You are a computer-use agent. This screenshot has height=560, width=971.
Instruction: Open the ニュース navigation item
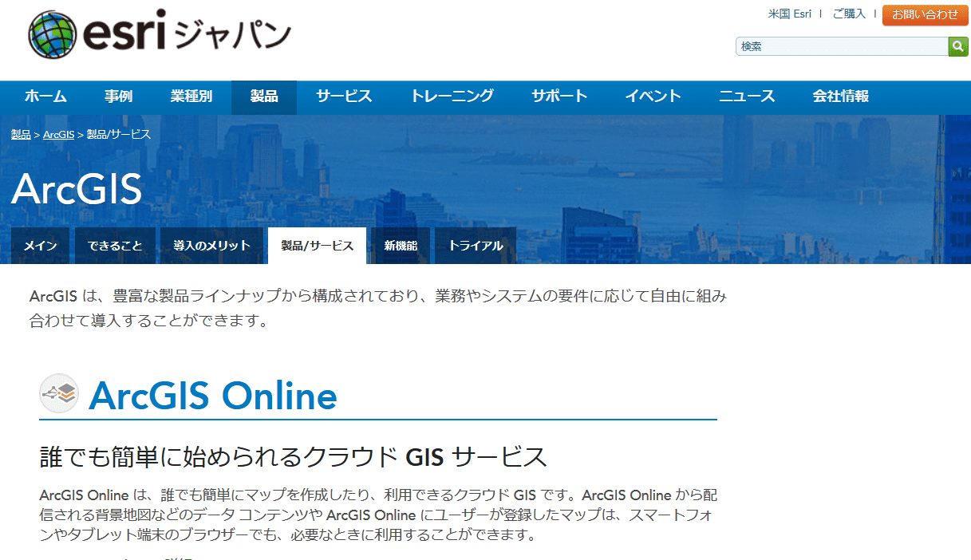[x=747, y=97]
